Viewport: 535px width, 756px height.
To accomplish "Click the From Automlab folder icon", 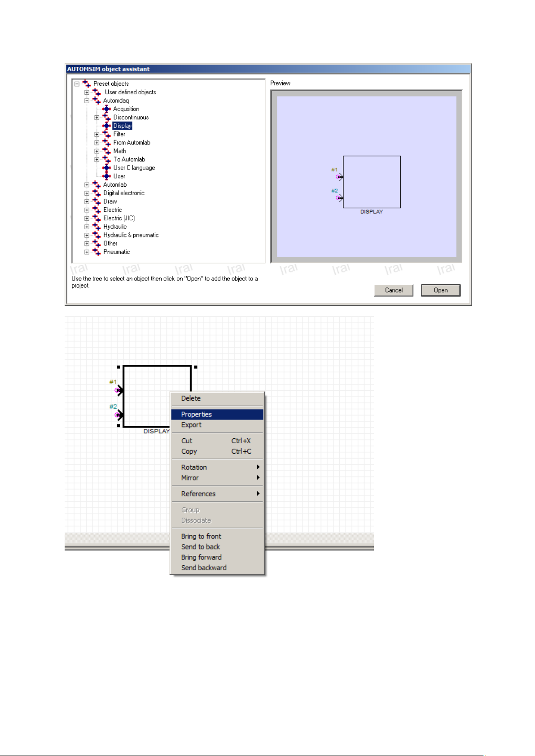I will click(106, 143).
